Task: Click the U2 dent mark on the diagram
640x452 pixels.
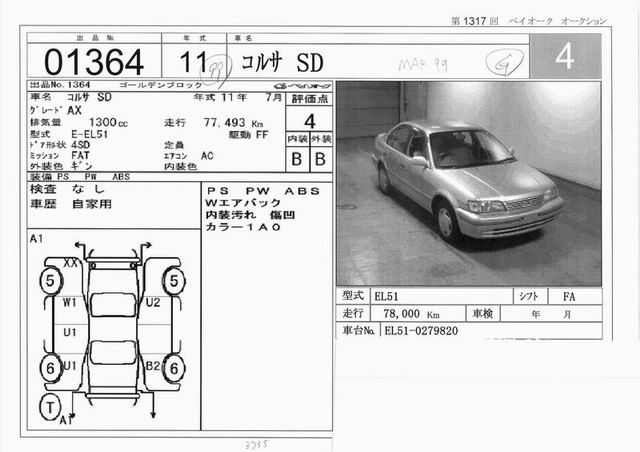Action: click(x=152, y=301)
